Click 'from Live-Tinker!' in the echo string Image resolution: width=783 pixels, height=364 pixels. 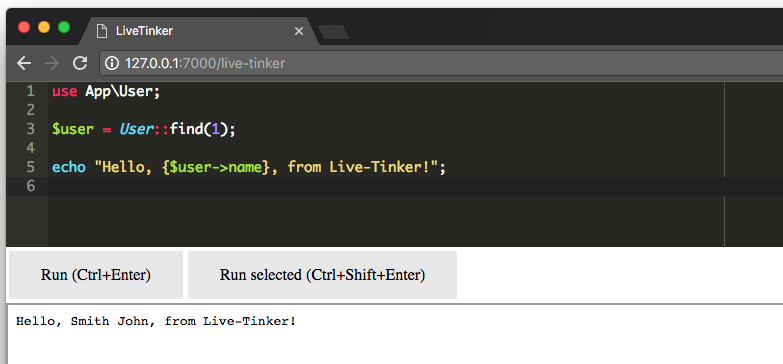tap(358, 168)
